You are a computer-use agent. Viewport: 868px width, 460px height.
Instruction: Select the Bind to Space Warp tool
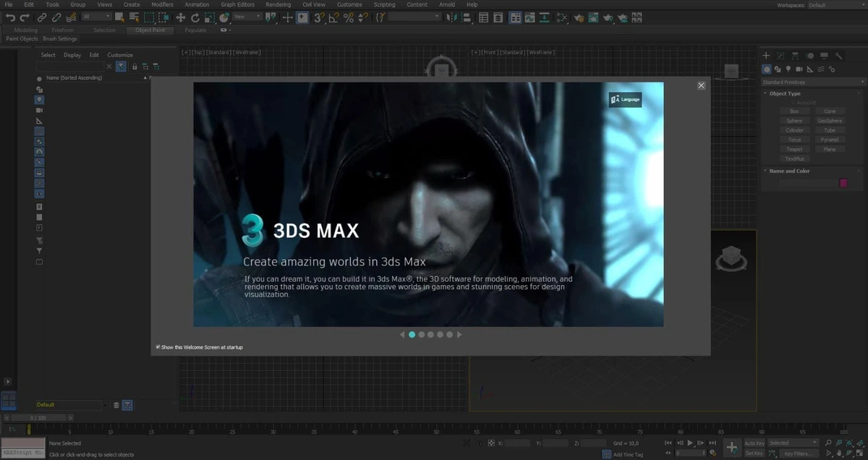click(70, 17)
